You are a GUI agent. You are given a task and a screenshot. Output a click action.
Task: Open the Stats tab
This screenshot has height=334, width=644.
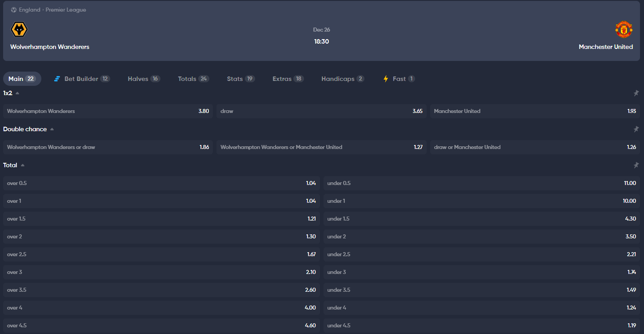pyautogui.click(x=240, y=79)
